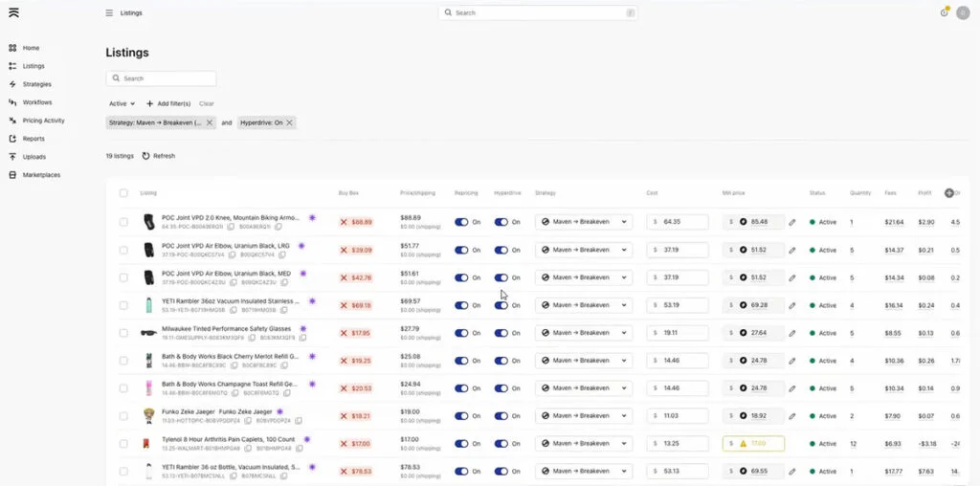Image resolution: width=980 pixels, height=486 pixels.
Task: Open Strategies page in sidebar
Action: (x=37, y=83)
